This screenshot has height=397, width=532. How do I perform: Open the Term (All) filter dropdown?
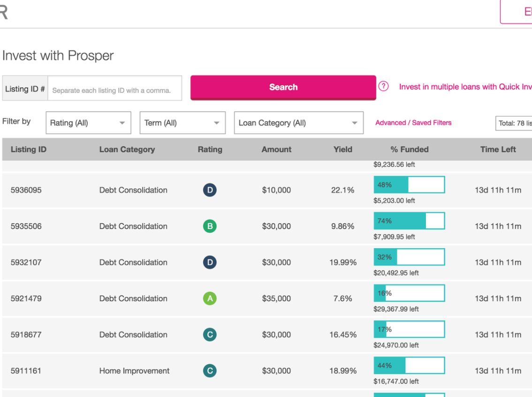tap(182, 123)
